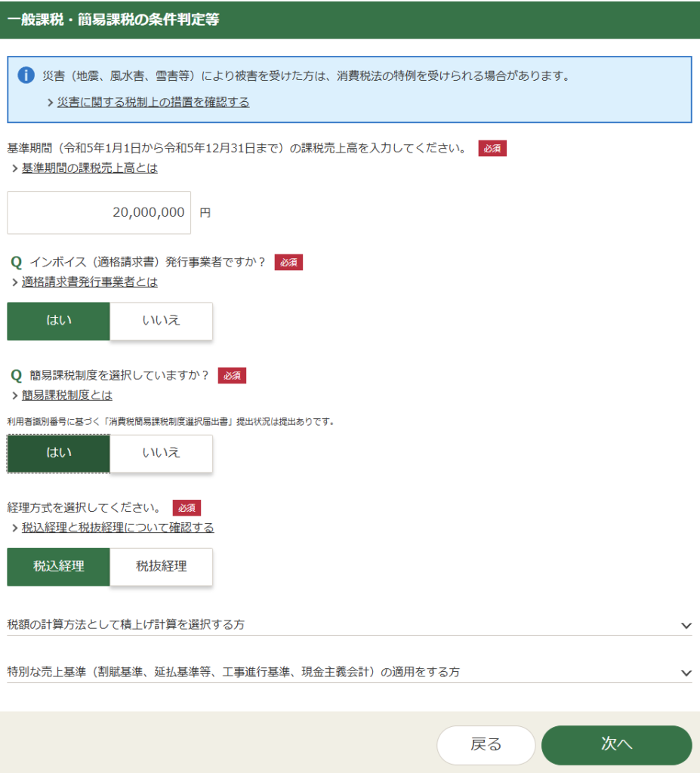Expand 積上げ計算を選択する方 section
Viewport: 700px width, 773px height.
point(125,624)
